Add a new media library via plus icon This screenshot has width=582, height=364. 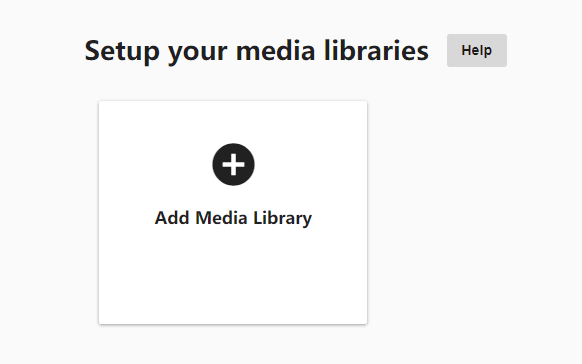[233, 164]
